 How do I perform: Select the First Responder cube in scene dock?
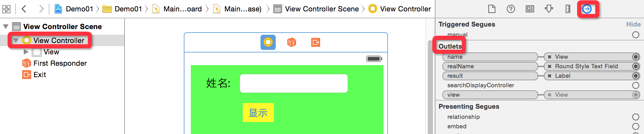[292, 42]
